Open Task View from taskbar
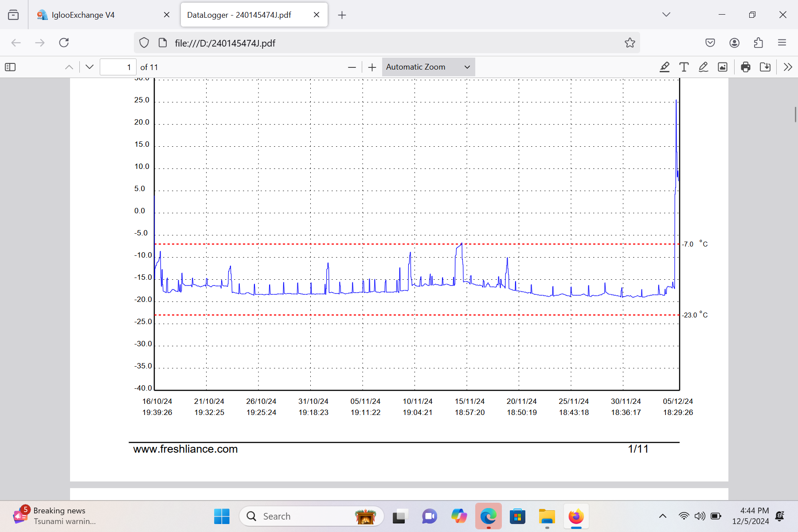Screen dimensions: 798x532 click(x=399, y=516)
